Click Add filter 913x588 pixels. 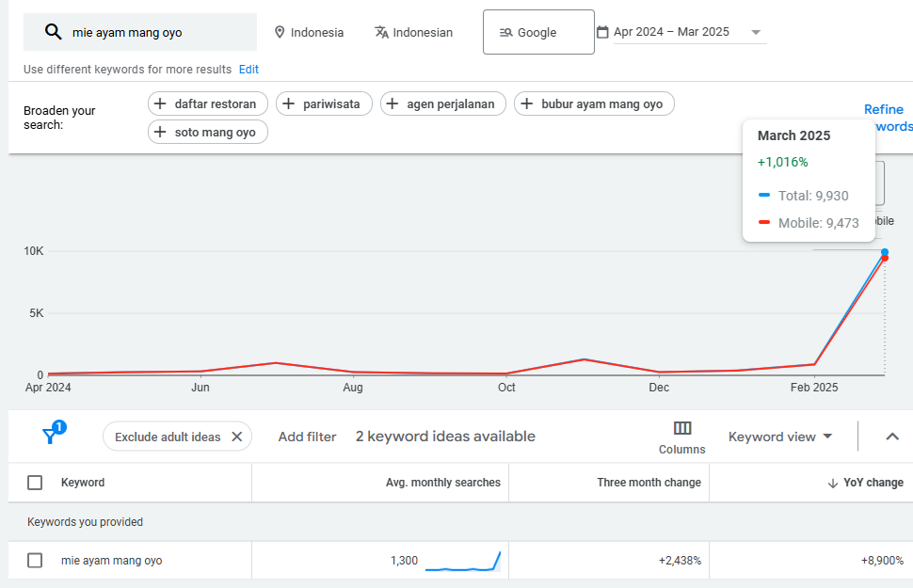point(307,437)
